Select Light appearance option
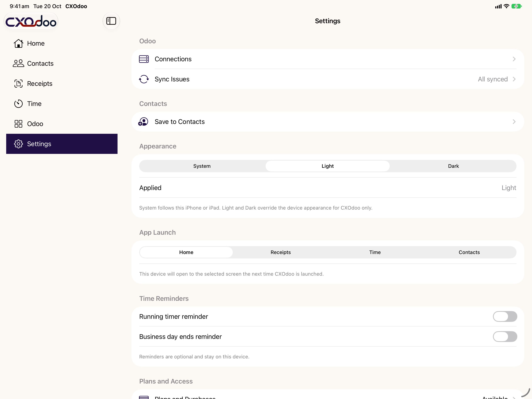Viewport: 532px width, 399px height. 327,166
